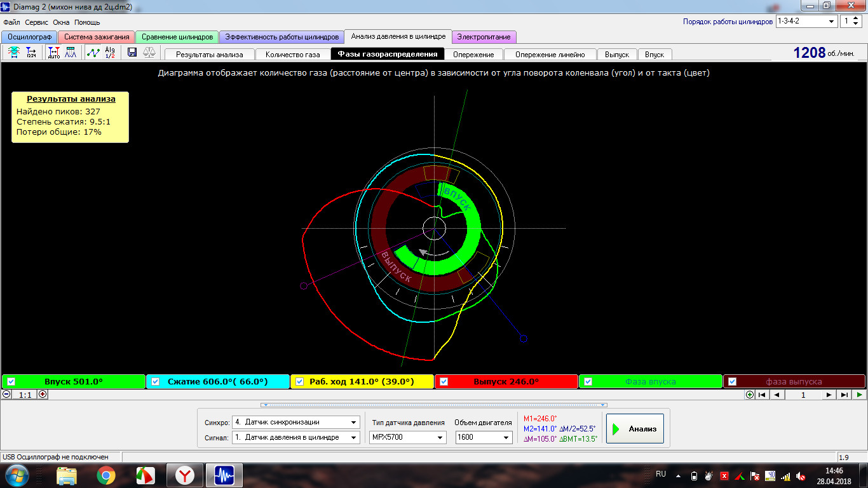This screenshot has width=868, height=488.
Task: Switch to the Электропитание tab
Action: [484, 37]
